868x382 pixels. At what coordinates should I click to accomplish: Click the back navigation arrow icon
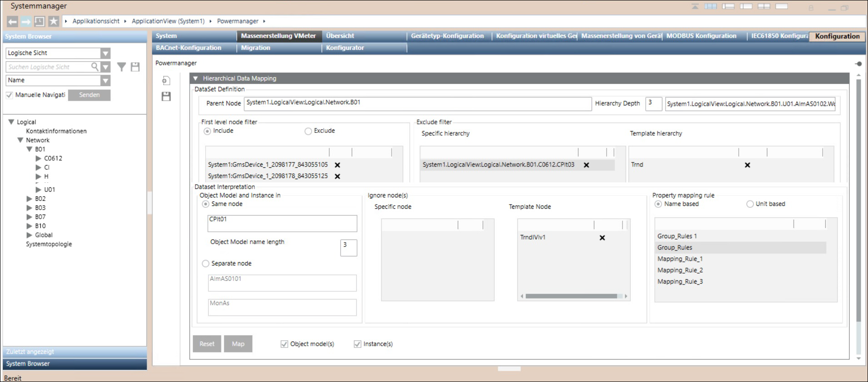point(13,21)
